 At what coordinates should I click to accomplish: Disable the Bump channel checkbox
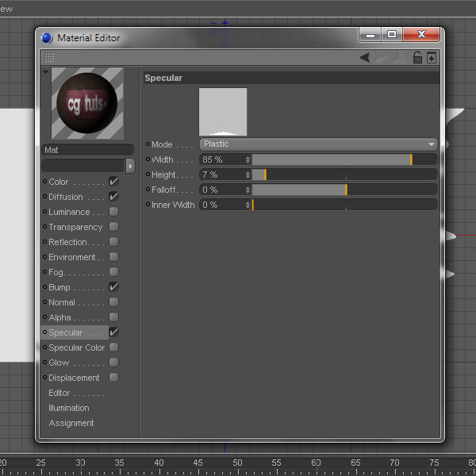pos(113,287)
